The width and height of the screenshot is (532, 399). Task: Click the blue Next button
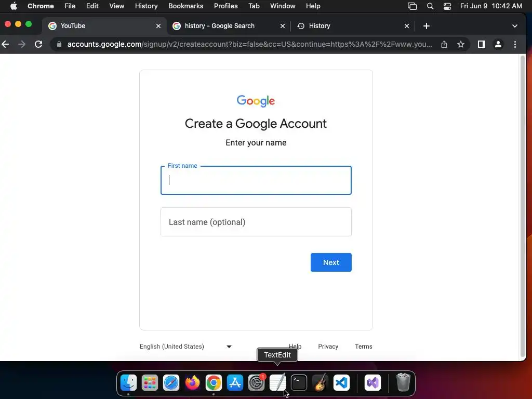point(331,262)
